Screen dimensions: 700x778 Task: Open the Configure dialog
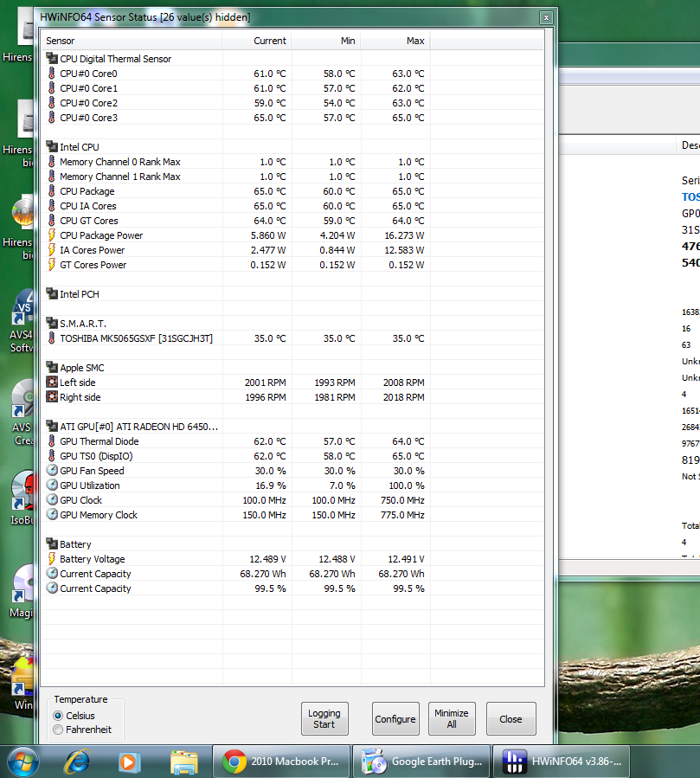[395, 718]
